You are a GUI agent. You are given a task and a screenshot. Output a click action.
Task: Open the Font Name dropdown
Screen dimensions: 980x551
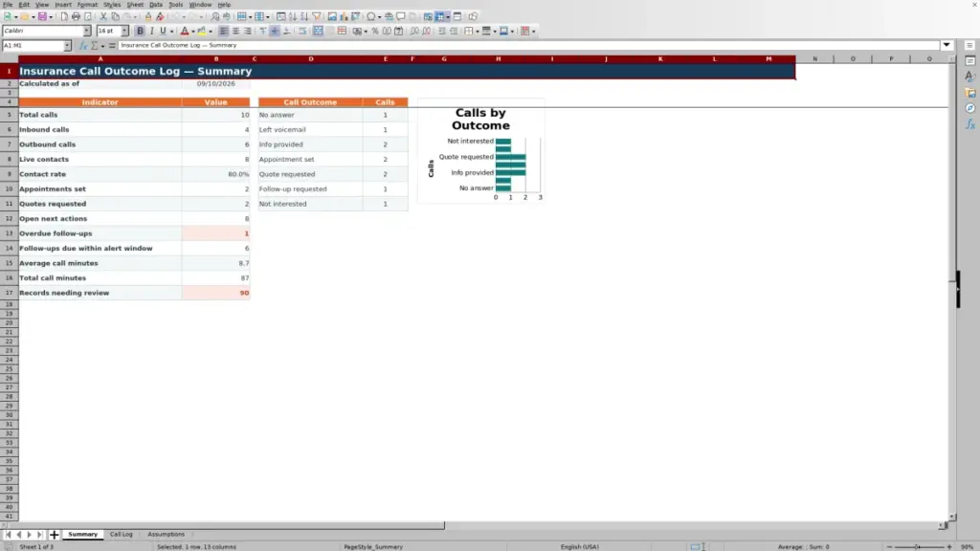coord(87,32)
